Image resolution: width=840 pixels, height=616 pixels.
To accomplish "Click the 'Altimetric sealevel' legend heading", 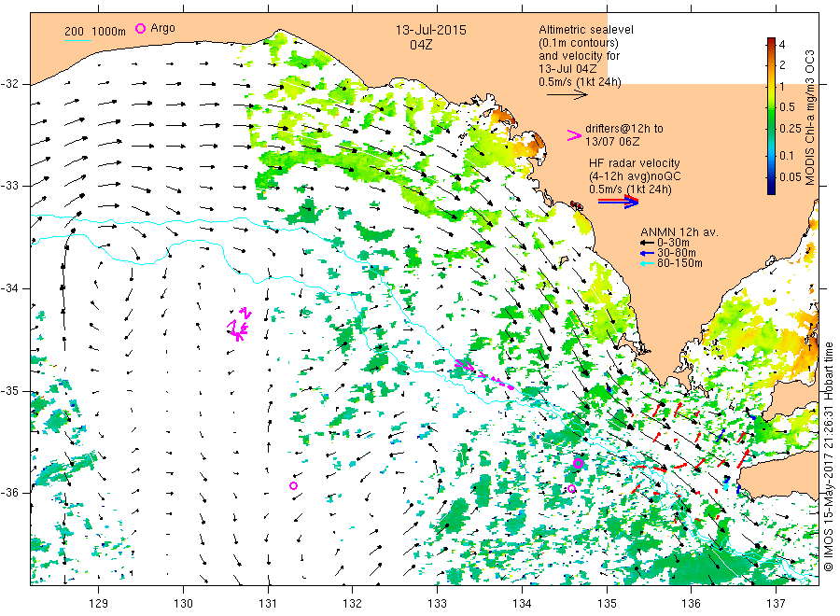I will click(586, 30).
